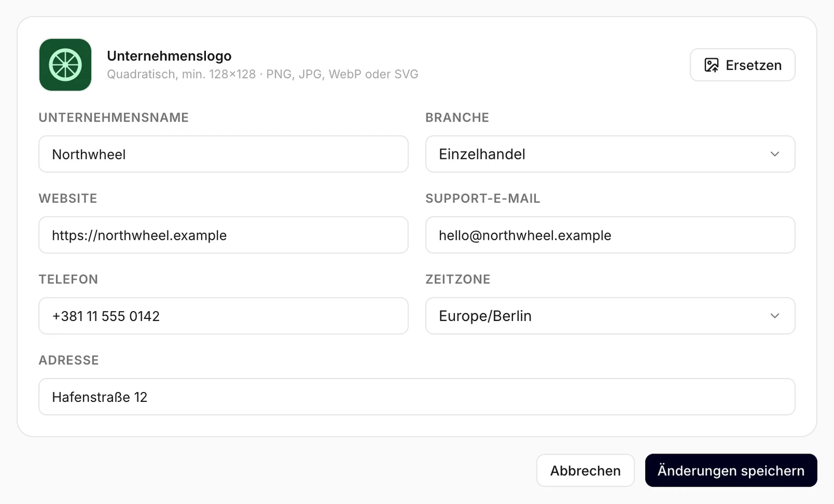Screen dimensions: 834x504
Task: Open the Zeitzone dropdown showing Europe/Berlin
Action: [610, 316]
